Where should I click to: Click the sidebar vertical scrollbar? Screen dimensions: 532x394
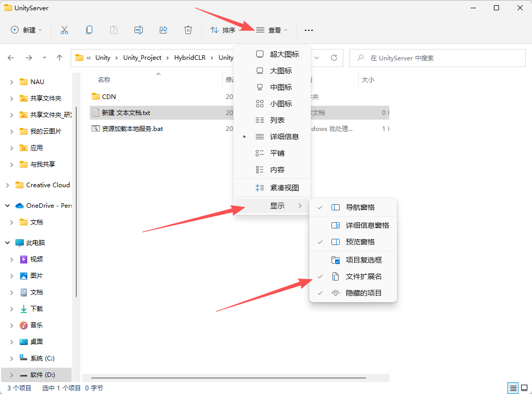[76, 202]
